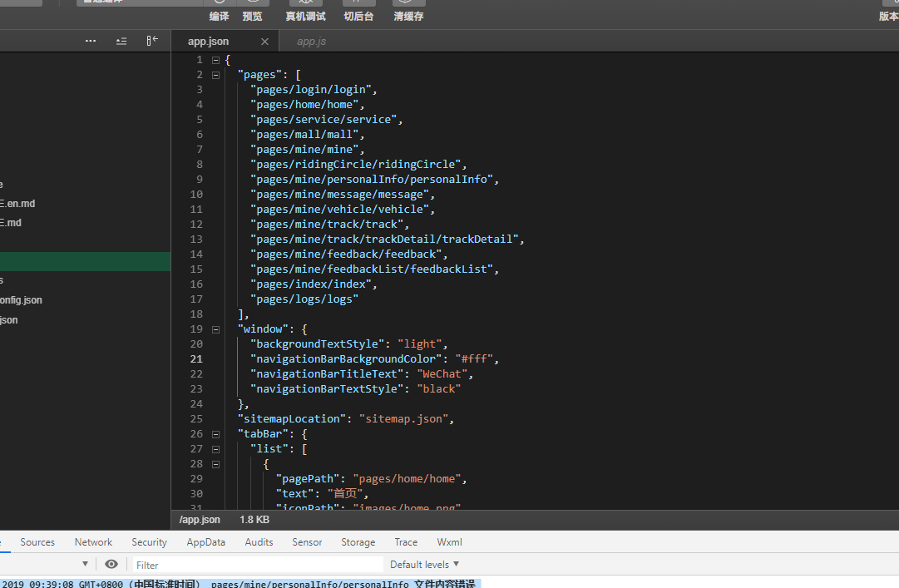This screenshot has width=899, height=588.
Task: Open the Wxml devtools tab
Action: [x=449, y=542]
